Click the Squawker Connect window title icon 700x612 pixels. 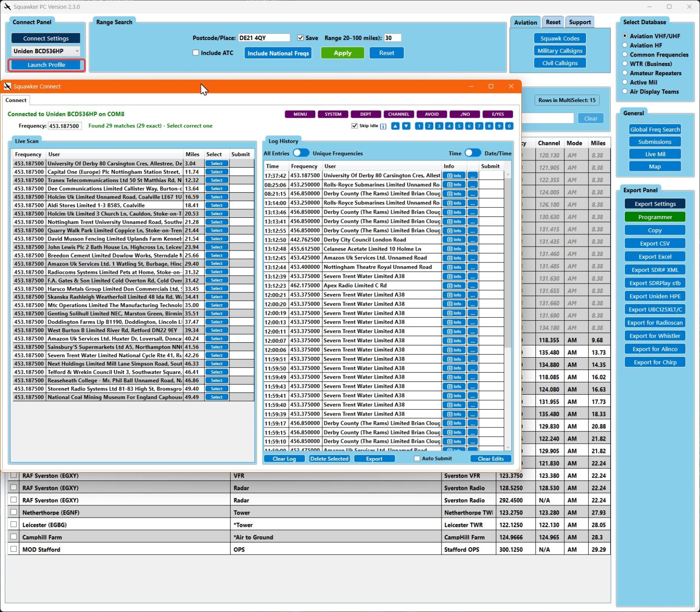point(7,86)
